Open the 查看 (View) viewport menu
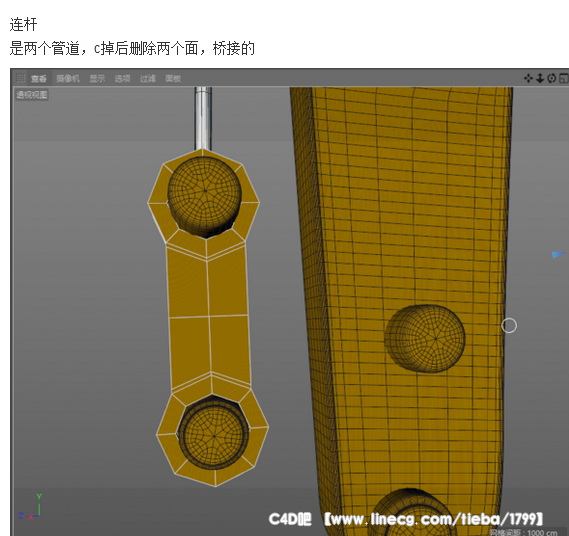The width and height of the screenshot is (569, 536). (x=38, y=78)
